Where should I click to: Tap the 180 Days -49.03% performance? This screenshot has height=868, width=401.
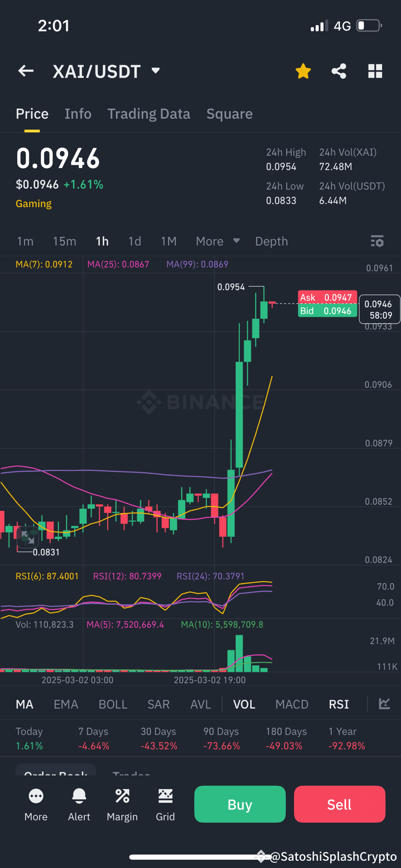click(286, 739)
